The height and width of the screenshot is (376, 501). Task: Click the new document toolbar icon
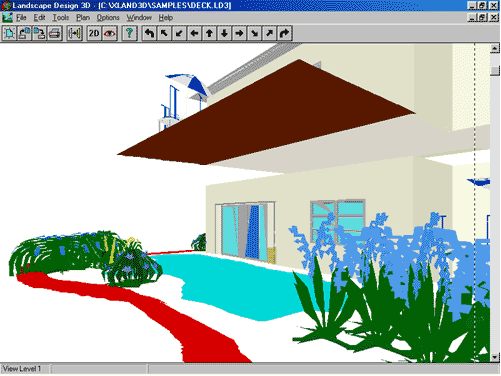[x=9, y=33]
